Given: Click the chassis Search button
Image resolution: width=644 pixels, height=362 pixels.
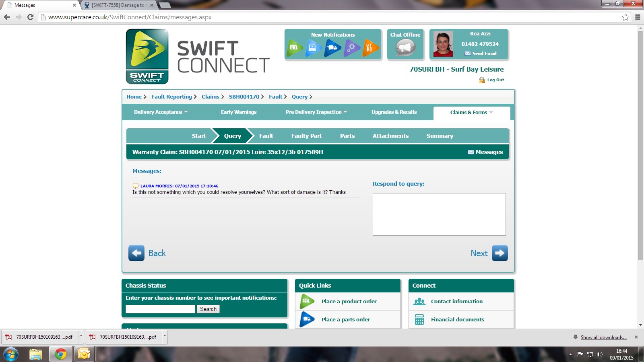Looking at the screenshot, I should pos(208,309).
